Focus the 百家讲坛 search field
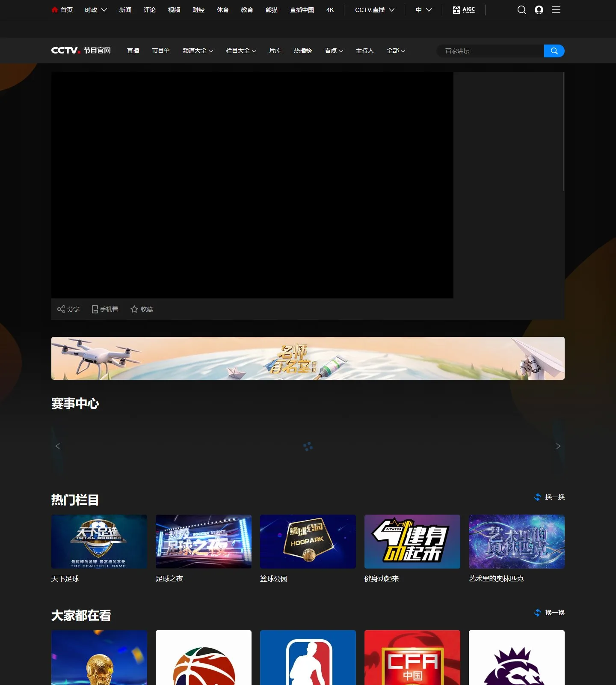The height and width of the screenshot is (685, 616). pos(490,51)
